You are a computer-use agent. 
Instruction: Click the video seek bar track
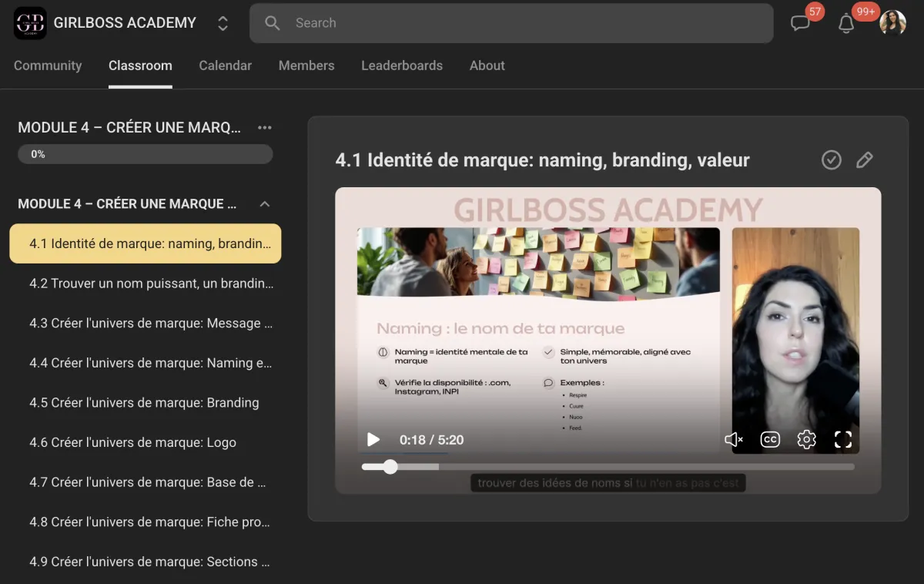pos(608,466)
